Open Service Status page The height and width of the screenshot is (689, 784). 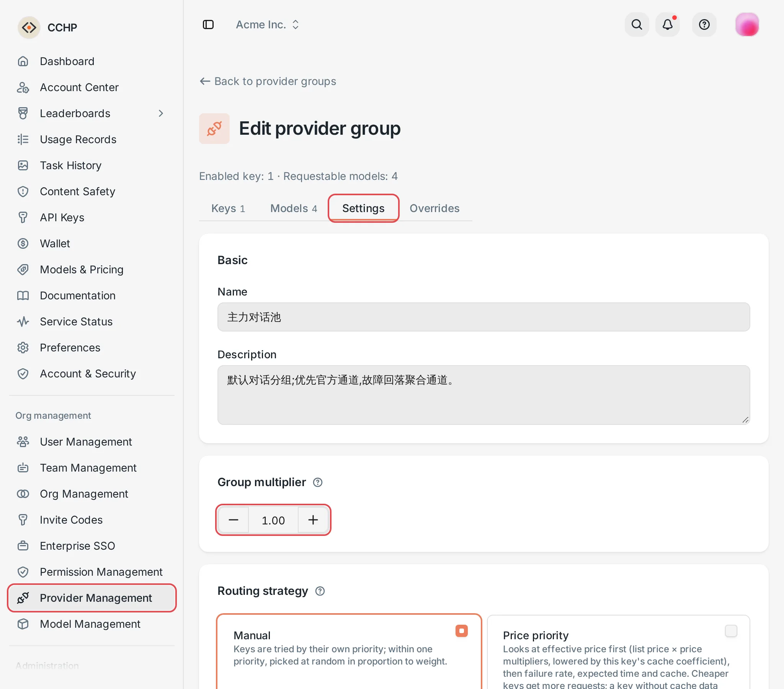(x=91, y=322)
